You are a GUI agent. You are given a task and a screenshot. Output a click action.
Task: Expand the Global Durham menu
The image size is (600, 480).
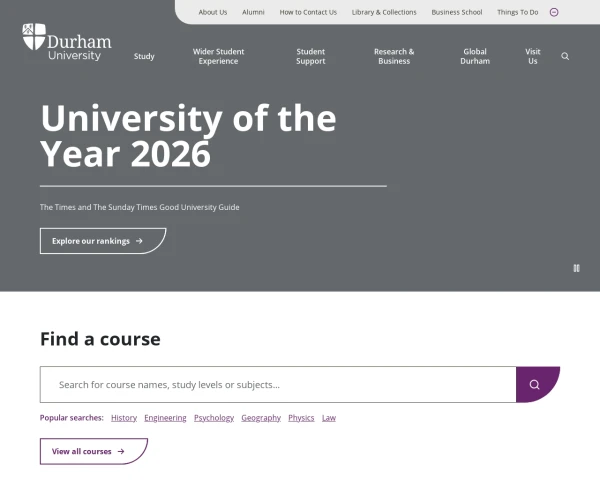coord(475,56)
